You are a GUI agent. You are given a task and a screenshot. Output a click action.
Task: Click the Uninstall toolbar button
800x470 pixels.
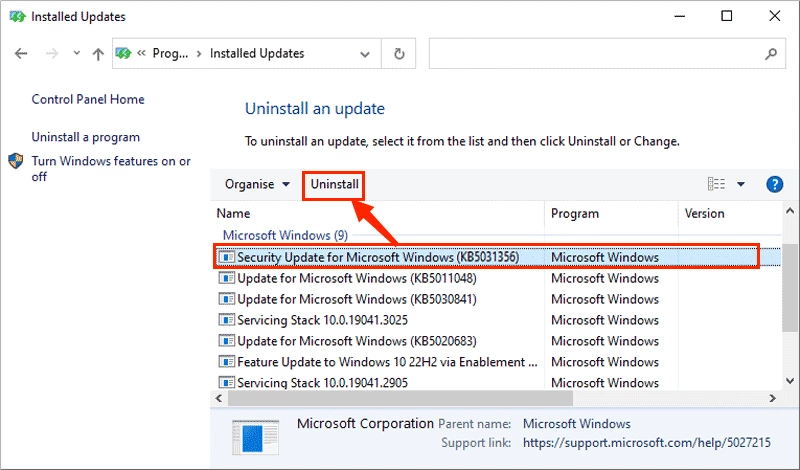pyautogui.click(x=334, y=184)
